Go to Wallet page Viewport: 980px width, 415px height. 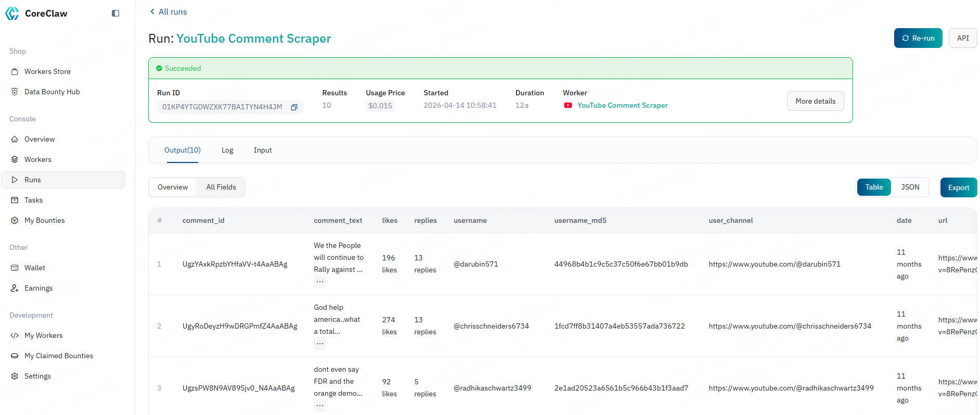point(35,268)
